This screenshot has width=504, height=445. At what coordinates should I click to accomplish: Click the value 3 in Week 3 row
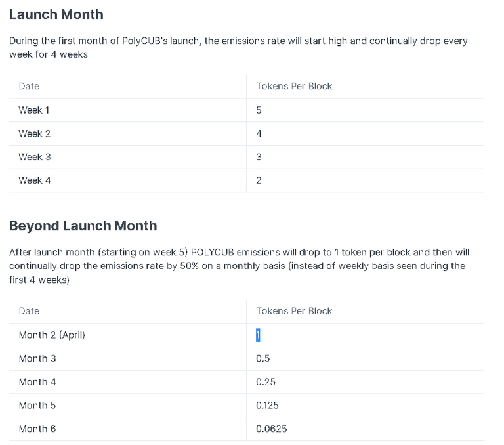[259, 158]
